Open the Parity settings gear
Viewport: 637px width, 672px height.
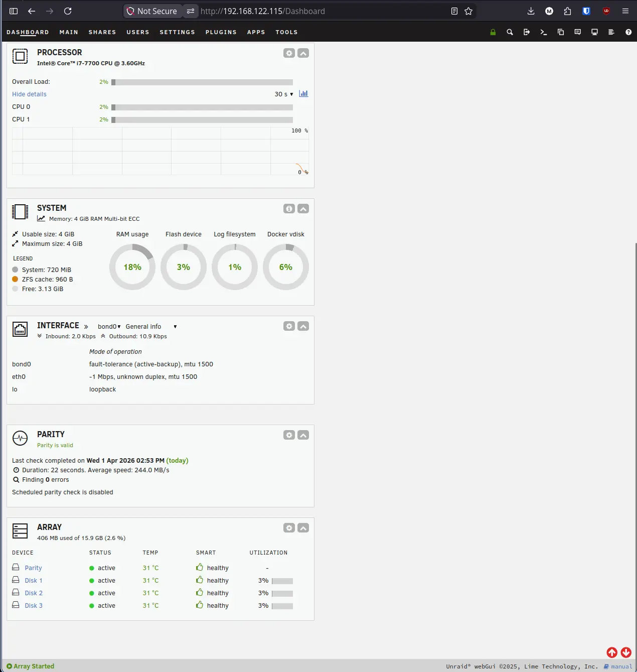289,435
